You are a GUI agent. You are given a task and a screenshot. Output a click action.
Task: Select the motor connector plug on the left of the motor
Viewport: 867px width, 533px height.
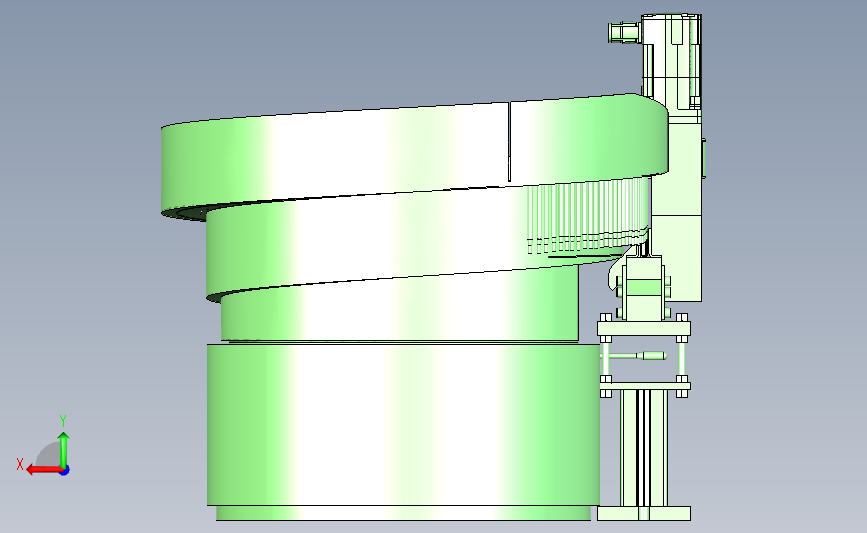624,32
